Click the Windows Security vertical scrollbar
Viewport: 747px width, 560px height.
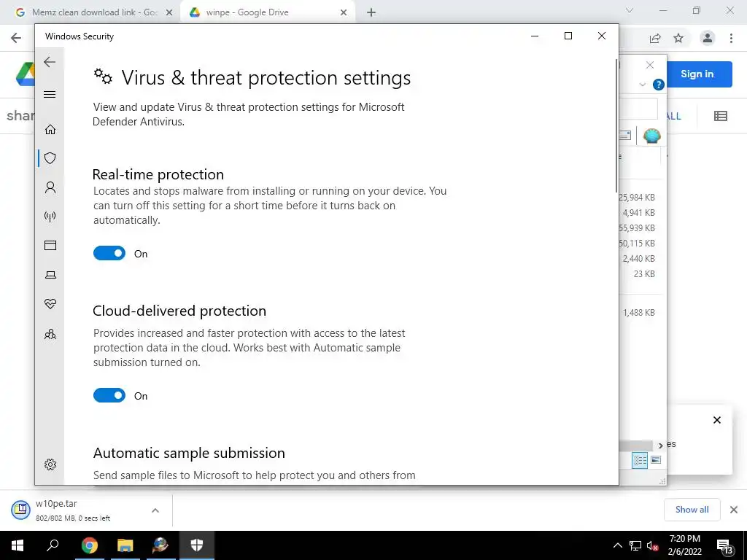tap(616, 126)
